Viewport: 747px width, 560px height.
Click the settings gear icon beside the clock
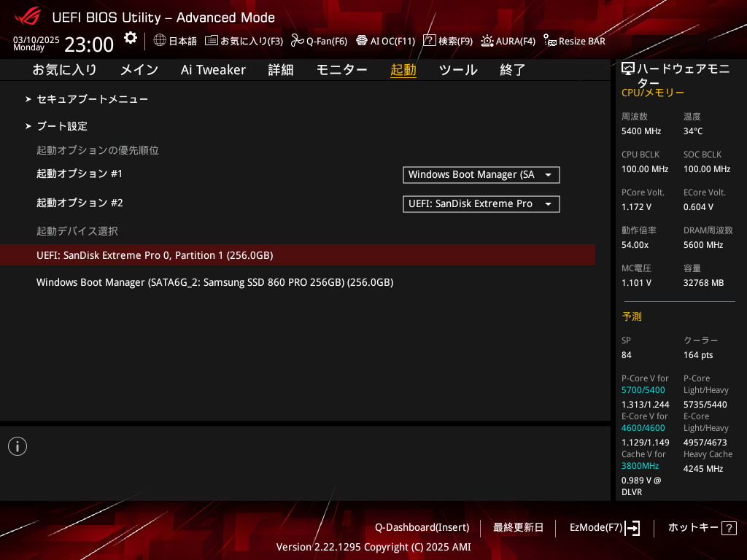pos(130,38)
